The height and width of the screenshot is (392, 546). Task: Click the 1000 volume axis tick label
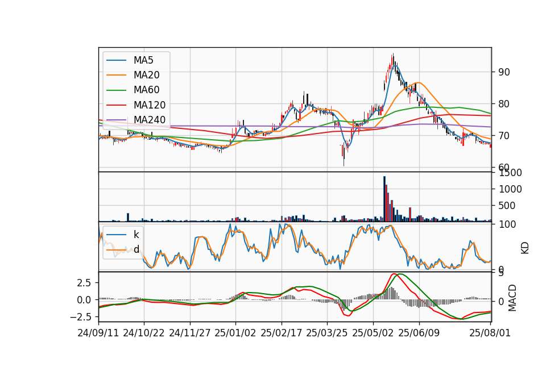511,189
